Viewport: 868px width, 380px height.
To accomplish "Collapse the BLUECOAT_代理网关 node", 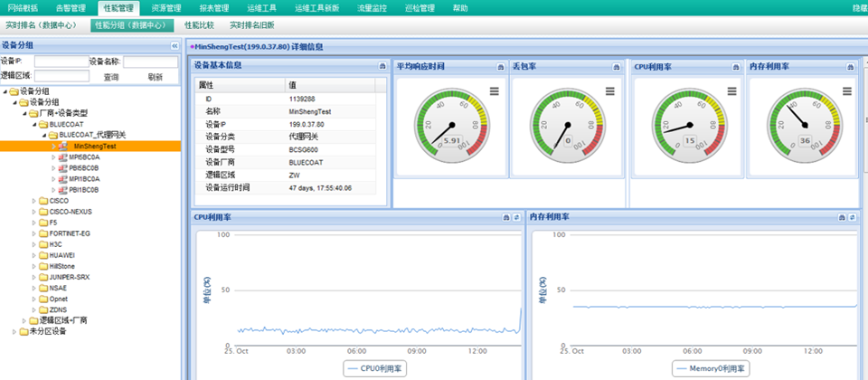I will pyautogui.click(x=44, y=135).
